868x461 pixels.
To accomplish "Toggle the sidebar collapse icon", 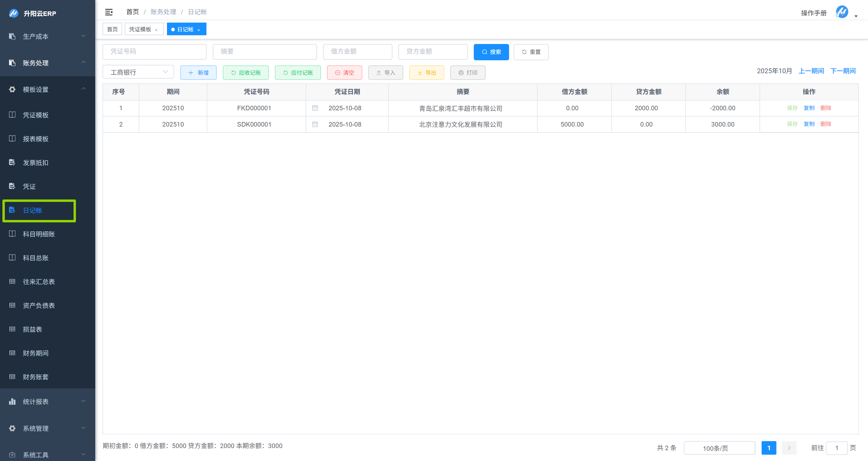I will coord(109,12).
